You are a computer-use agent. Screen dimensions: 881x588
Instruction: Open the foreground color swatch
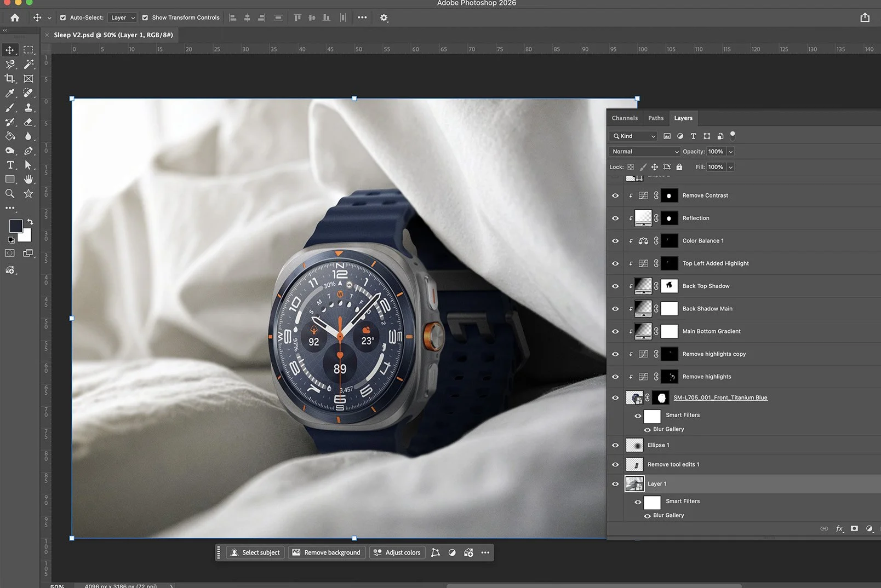[x=15, y=226]
